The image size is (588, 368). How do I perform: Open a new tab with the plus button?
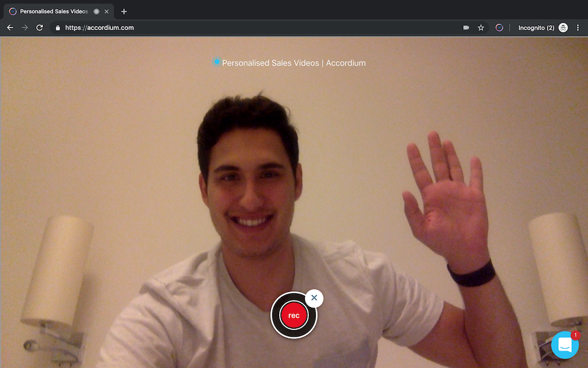point(124,11)
